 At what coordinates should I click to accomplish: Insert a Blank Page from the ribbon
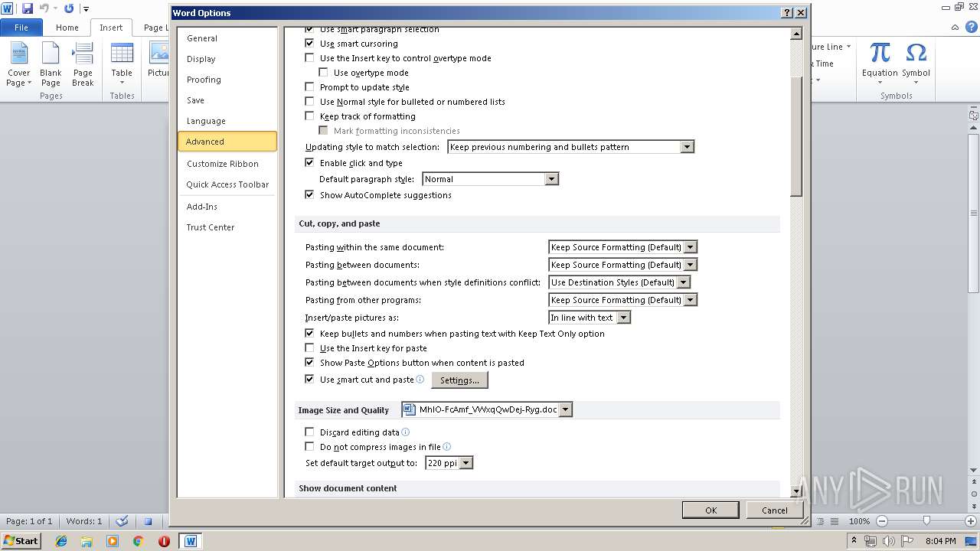(51, 64)
